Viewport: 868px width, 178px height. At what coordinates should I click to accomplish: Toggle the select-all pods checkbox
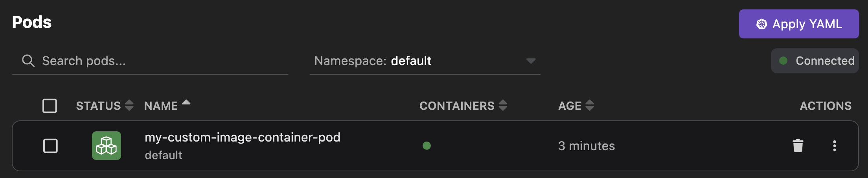50,106
